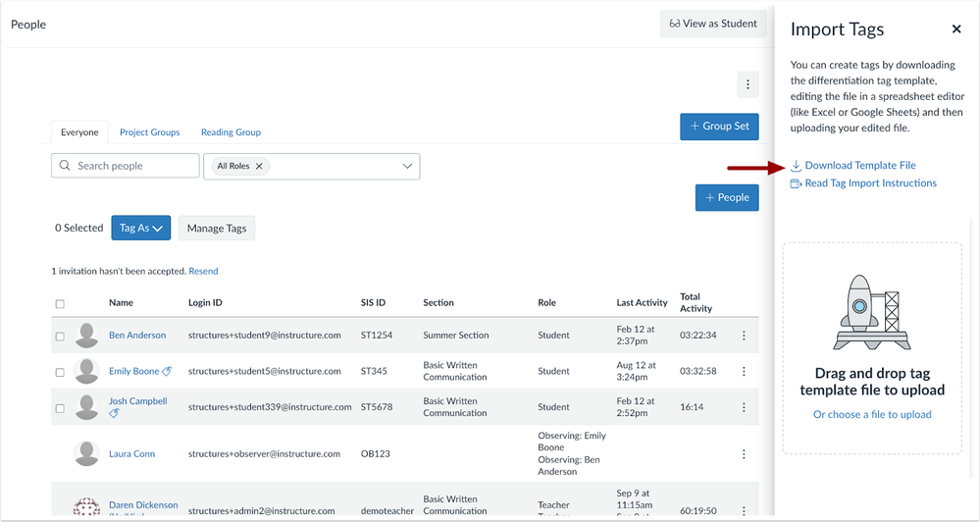The image size is (980, 522).
Task: Open Ben Anderson's row options menu
Action: 744,336
